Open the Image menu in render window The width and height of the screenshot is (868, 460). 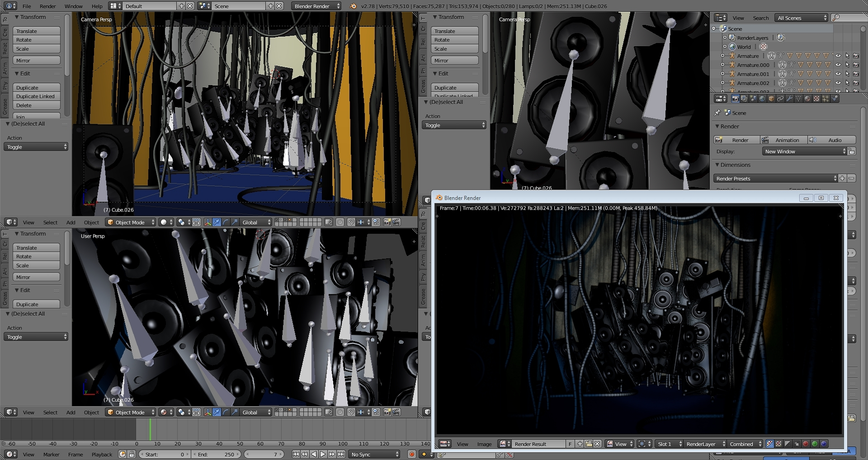484,444
